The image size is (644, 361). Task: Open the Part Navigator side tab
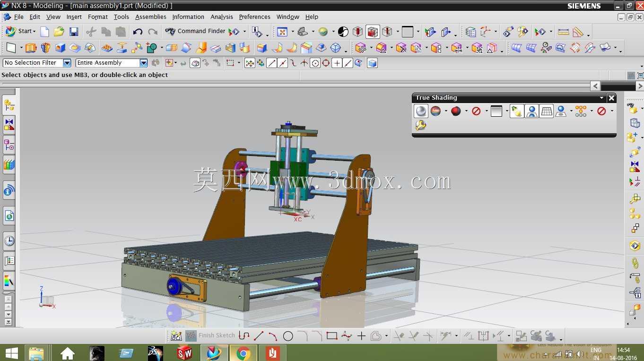(x=9, y=145)
